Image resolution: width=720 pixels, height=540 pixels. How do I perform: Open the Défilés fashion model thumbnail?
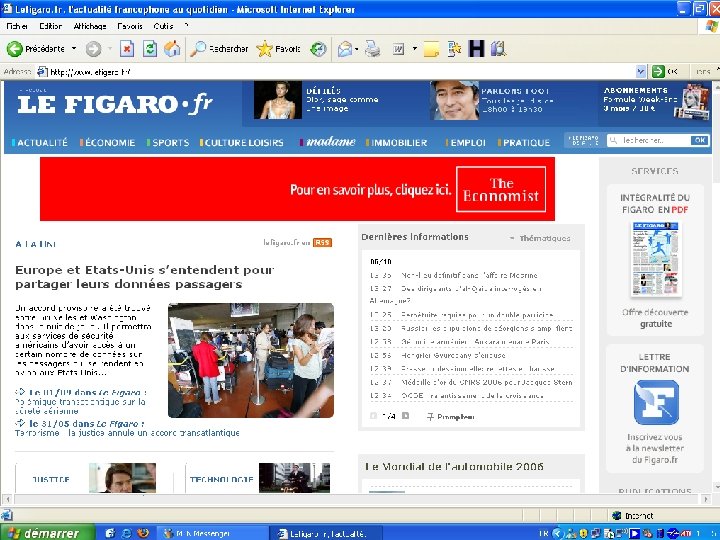point(278,100)
